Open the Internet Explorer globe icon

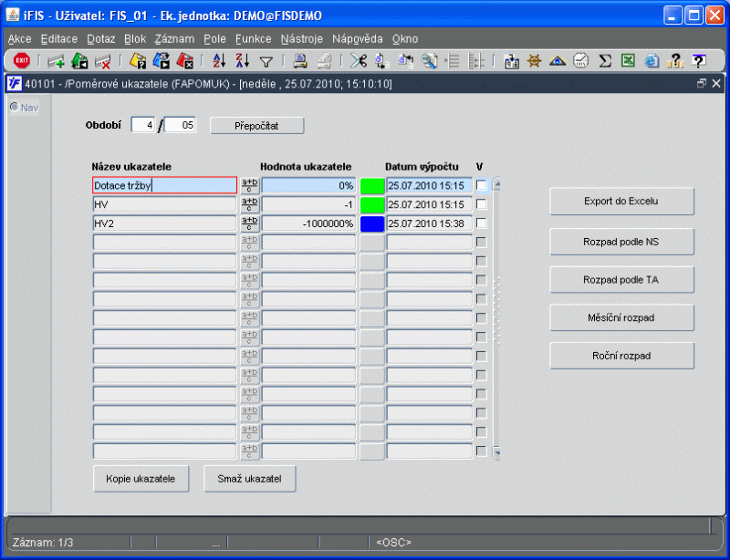(x=652, y=61)
